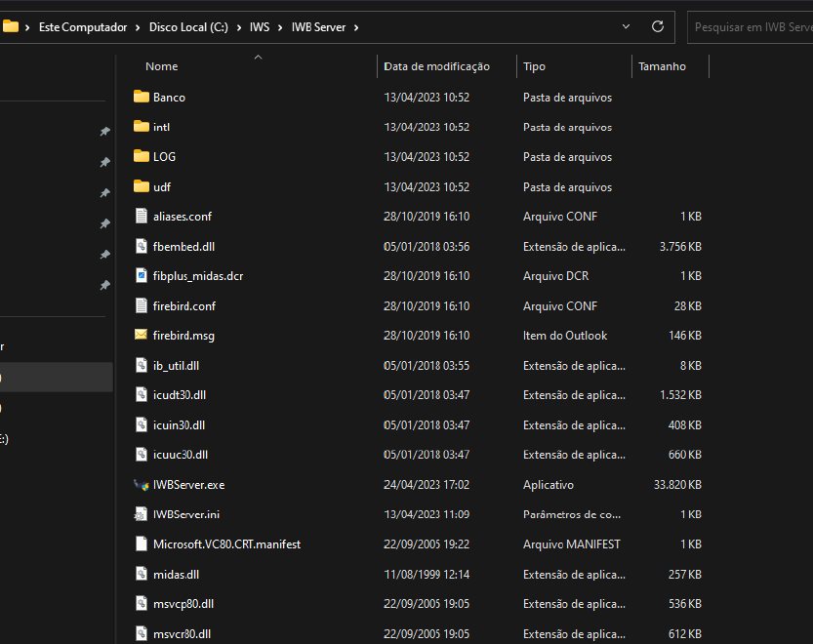The width and height of the screenshot is (813, 644).
Task: Sort by Data de modificação column
Action: tap(437, 66)
